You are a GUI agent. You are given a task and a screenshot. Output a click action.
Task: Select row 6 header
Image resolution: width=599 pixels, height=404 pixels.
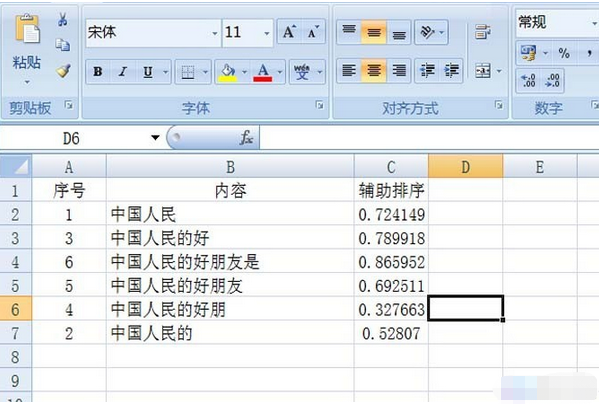pos(15,309)
